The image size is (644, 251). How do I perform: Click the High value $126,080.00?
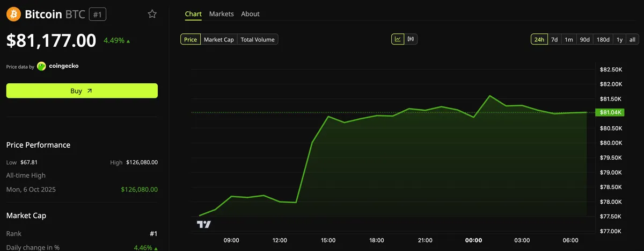142,162
